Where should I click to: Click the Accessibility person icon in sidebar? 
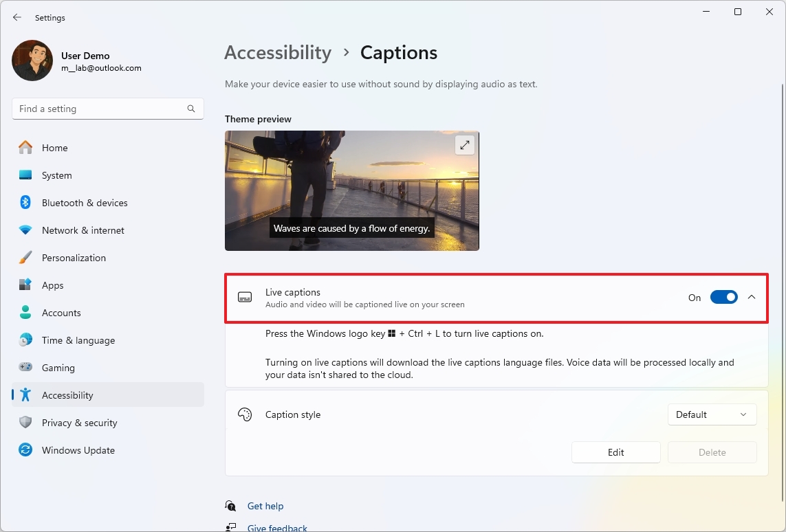pyautogui.click(x=25, y=395)
